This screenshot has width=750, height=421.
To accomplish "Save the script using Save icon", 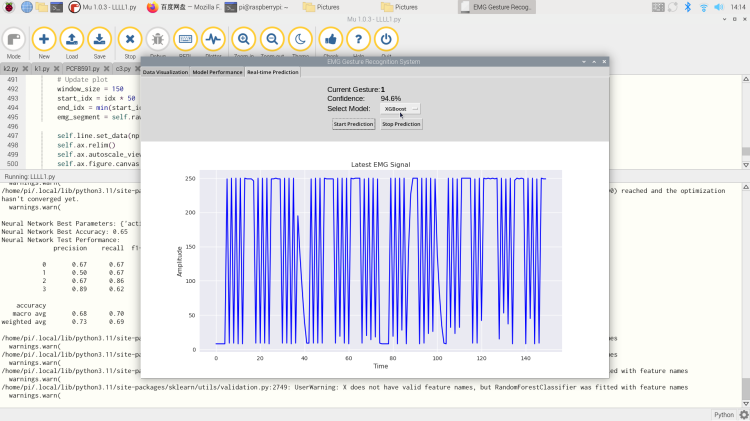I will coord(100,41).
